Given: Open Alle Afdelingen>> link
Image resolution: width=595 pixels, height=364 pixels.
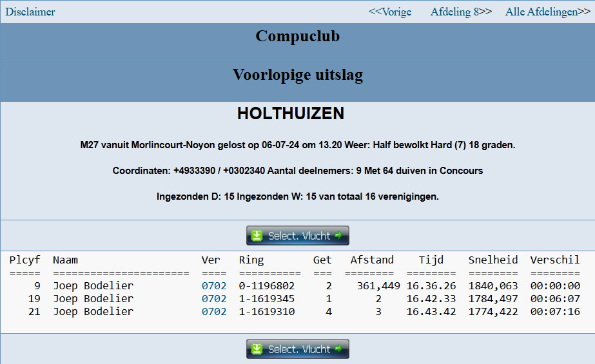Looking at the screenshot, I should [547, 12].
